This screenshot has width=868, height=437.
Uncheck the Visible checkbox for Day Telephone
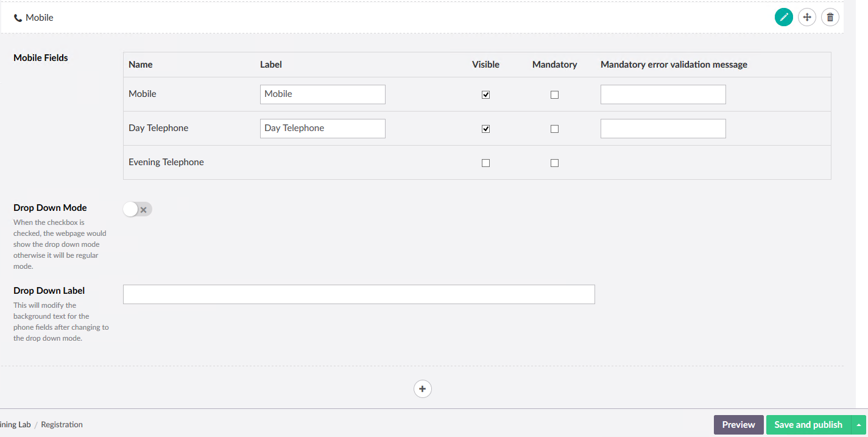485,128
